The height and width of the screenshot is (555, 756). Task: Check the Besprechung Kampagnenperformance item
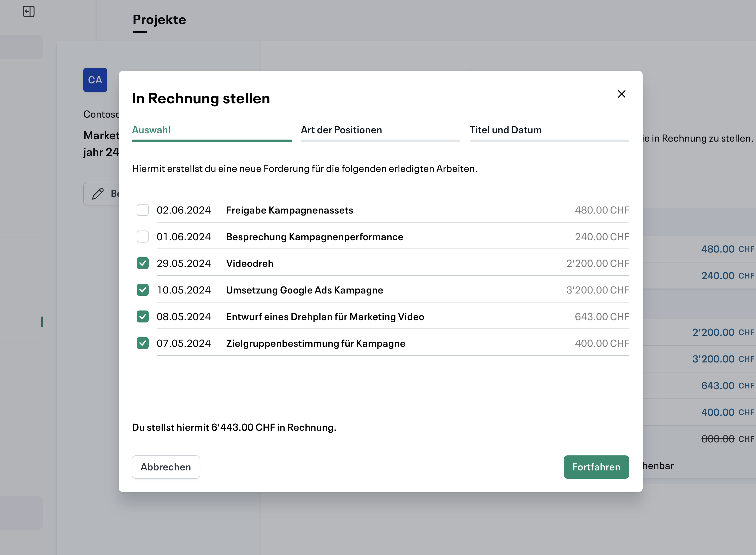[x=143, y=237]
